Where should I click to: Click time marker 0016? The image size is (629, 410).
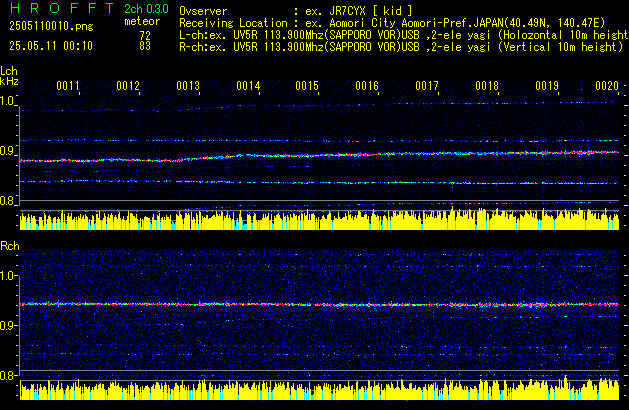coord(367,86)
